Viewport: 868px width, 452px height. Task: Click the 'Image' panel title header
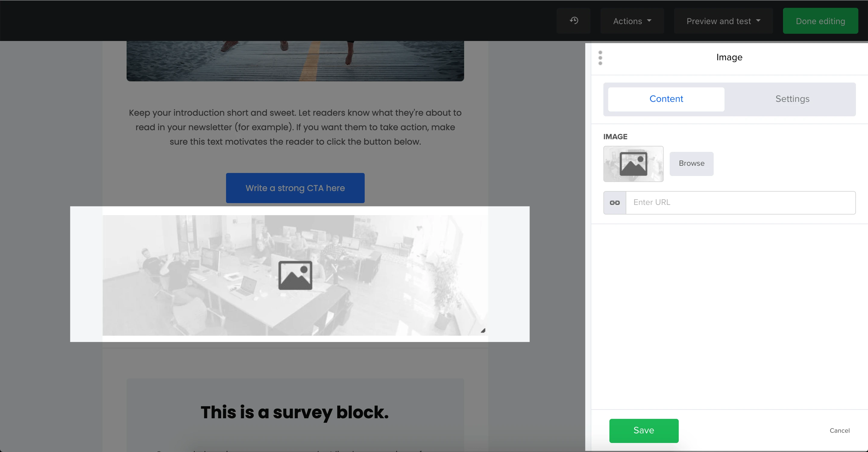tap(729, 57)
